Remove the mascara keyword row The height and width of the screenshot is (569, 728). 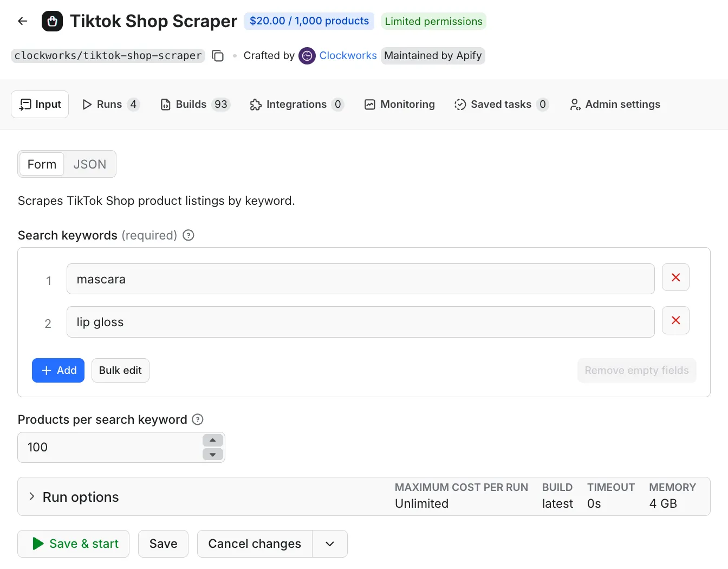(675, 277)
